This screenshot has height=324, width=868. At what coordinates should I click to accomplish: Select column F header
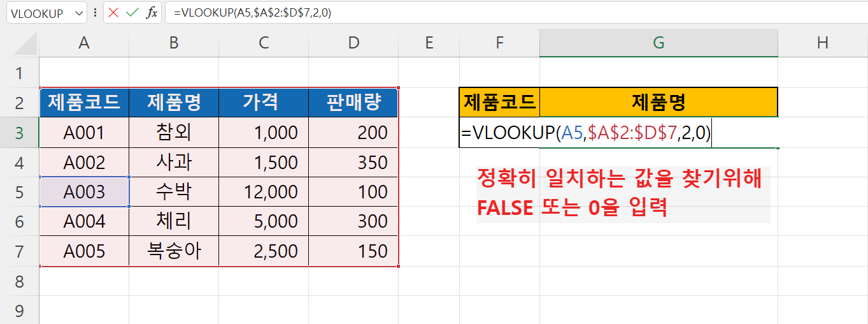(499, 43)
